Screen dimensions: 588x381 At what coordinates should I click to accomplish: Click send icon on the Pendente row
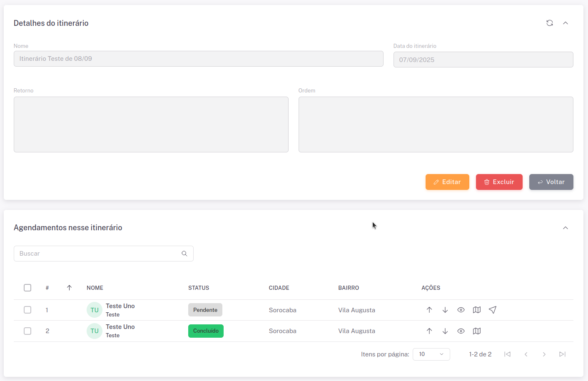point(493,310)
